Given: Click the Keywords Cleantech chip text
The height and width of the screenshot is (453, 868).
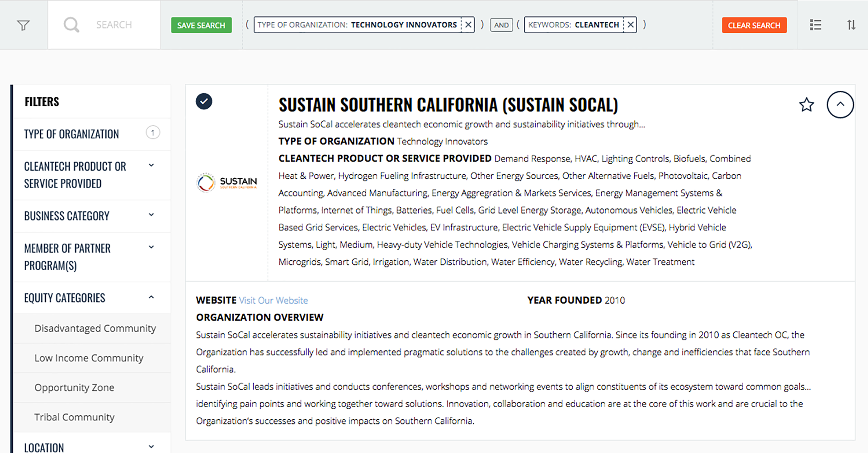Looking at the screenshot, I should click(x=574, y=25).
